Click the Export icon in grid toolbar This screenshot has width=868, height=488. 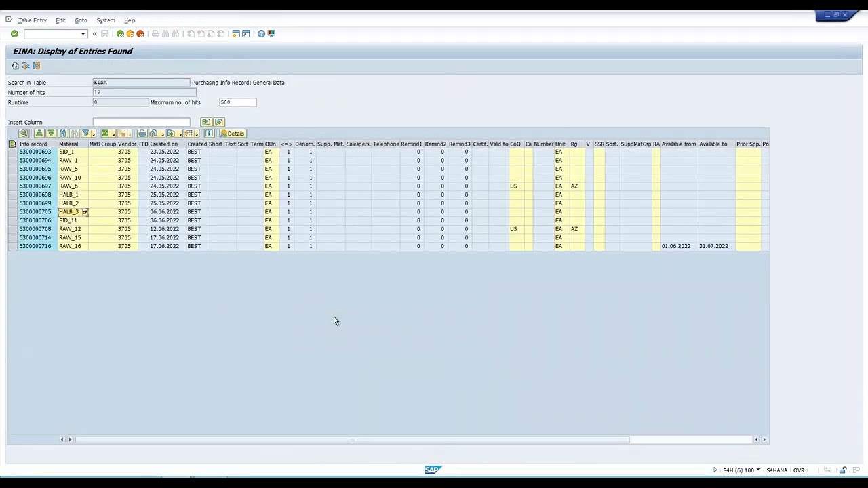pyautogui.click(x=171, y=134)
